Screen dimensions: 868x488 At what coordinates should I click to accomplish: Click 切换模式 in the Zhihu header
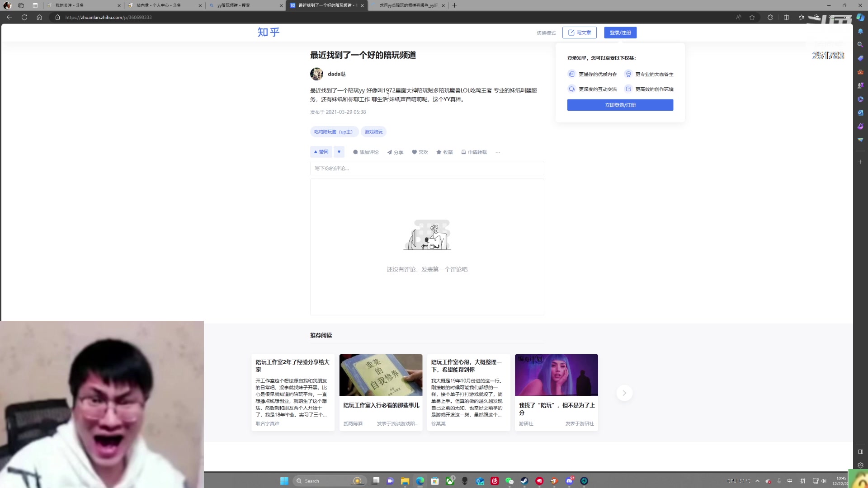click(x=547, y=33)
